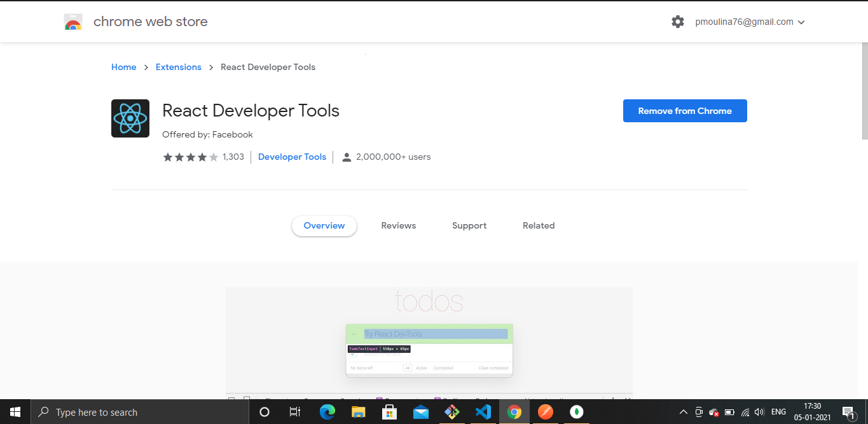Click the Offered by: Facebook text

[x=207, y=135]
